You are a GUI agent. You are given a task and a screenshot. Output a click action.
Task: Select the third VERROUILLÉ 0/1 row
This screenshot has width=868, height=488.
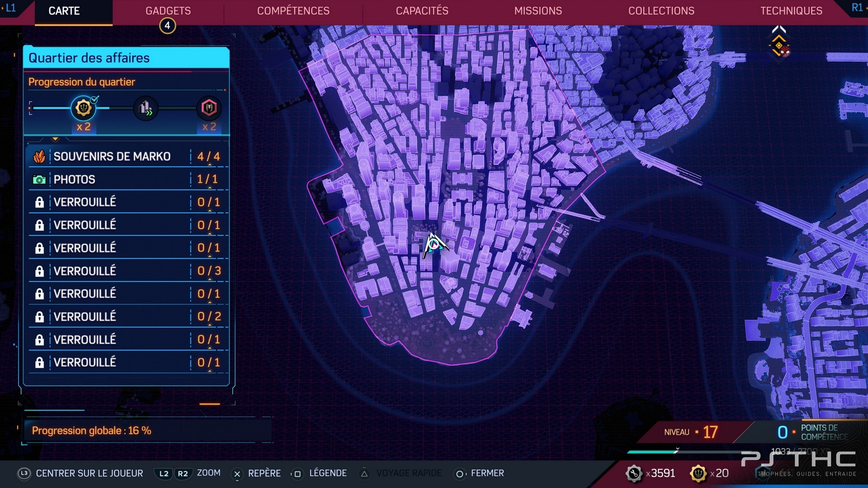point(128,248)
